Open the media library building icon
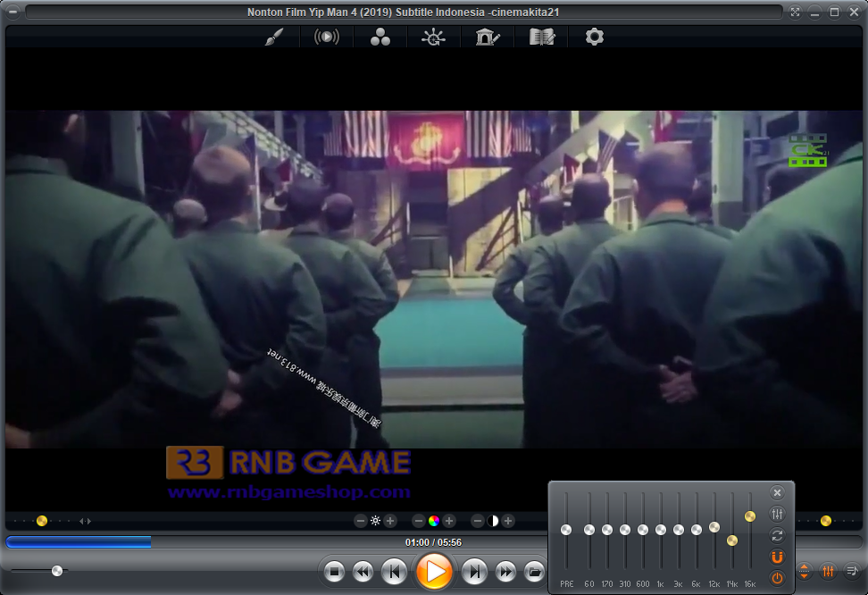 (488, 38)
